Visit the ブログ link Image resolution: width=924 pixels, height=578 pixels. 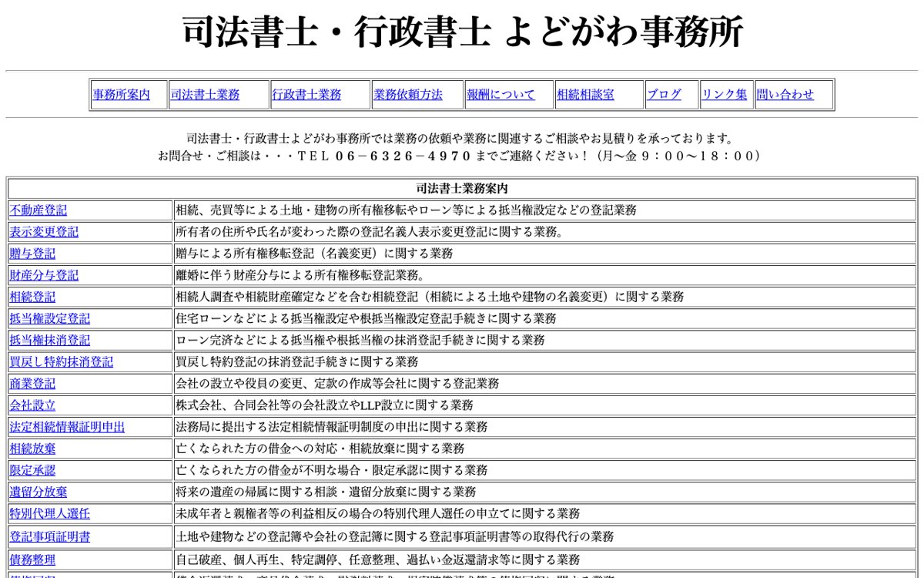pyautogui.click(x=664, y=95)
